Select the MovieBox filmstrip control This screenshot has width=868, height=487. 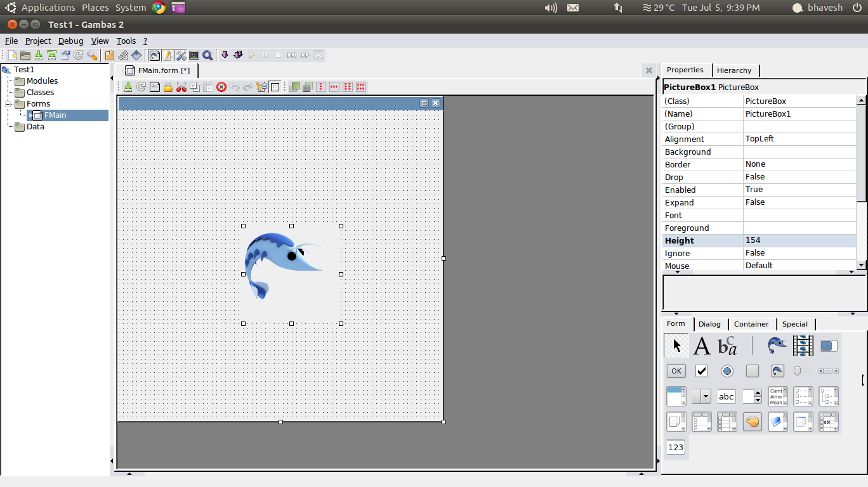coord(803,346)
